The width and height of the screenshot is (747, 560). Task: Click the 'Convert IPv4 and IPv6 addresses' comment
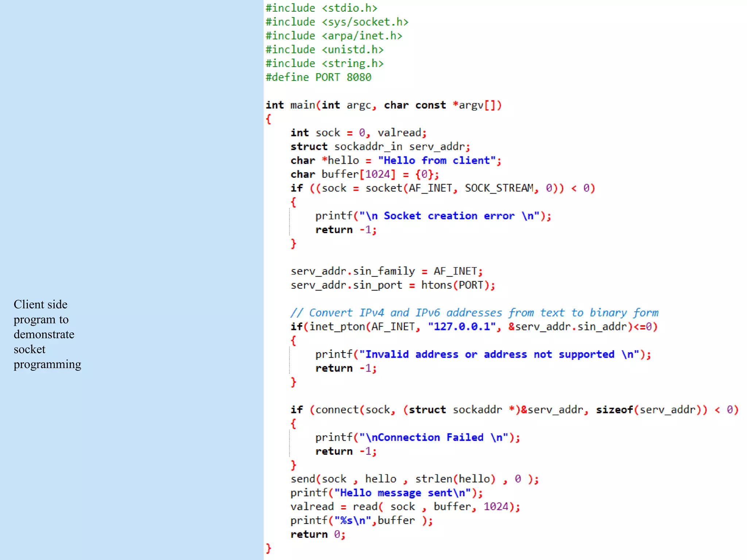[x=475, y=313]
